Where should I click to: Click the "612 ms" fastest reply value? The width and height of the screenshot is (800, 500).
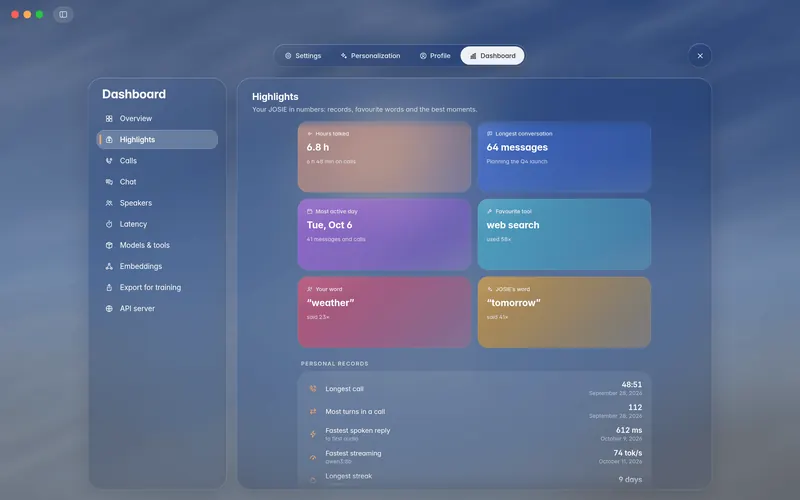click(x=629, y=430)
